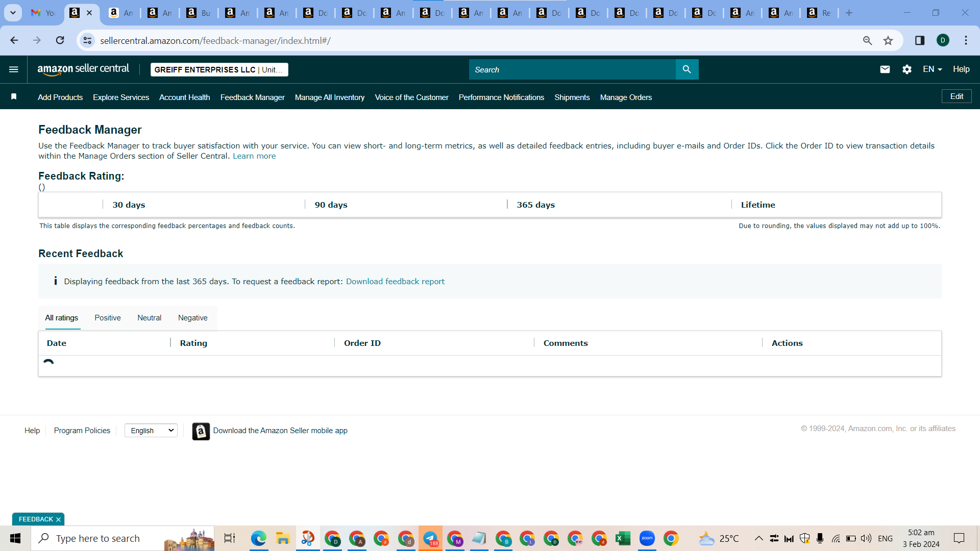Switch to the Neutral tab

click(149, 318)
